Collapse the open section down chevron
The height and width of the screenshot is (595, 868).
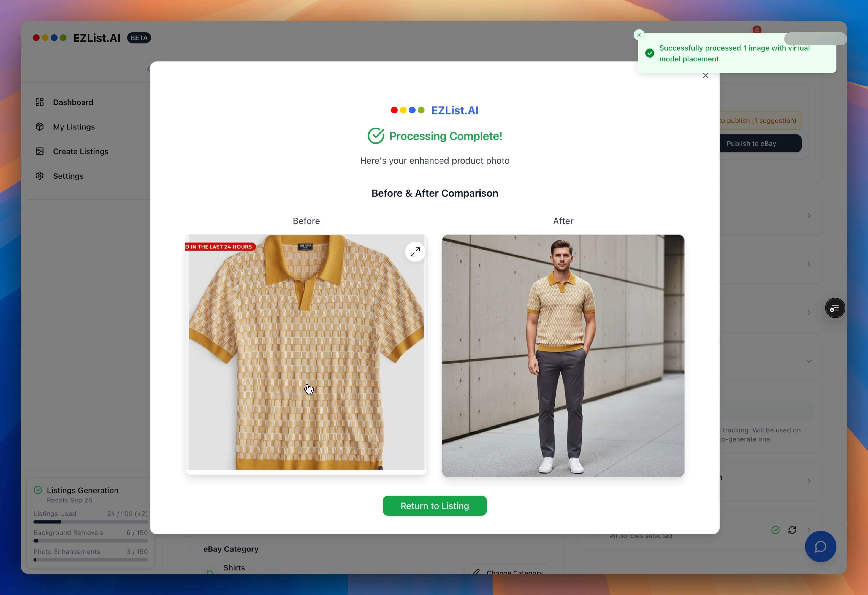point(809,361)
